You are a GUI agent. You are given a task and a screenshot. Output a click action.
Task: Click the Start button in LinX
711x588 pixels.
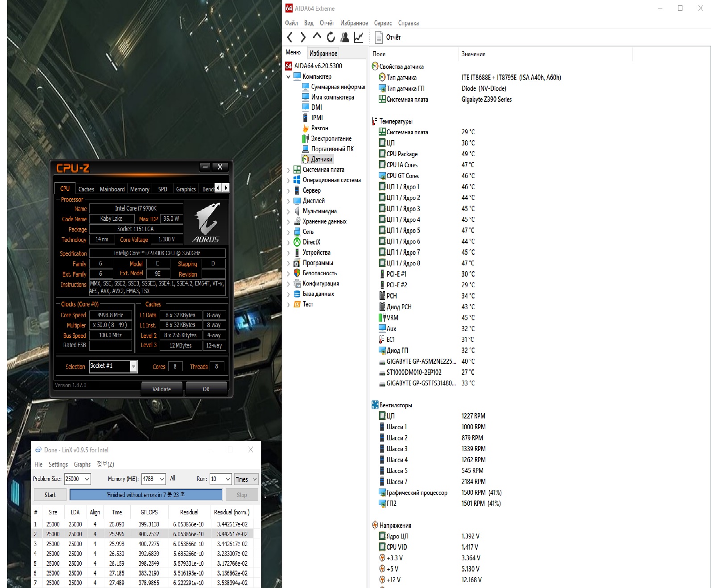click(x=50, y=495)
